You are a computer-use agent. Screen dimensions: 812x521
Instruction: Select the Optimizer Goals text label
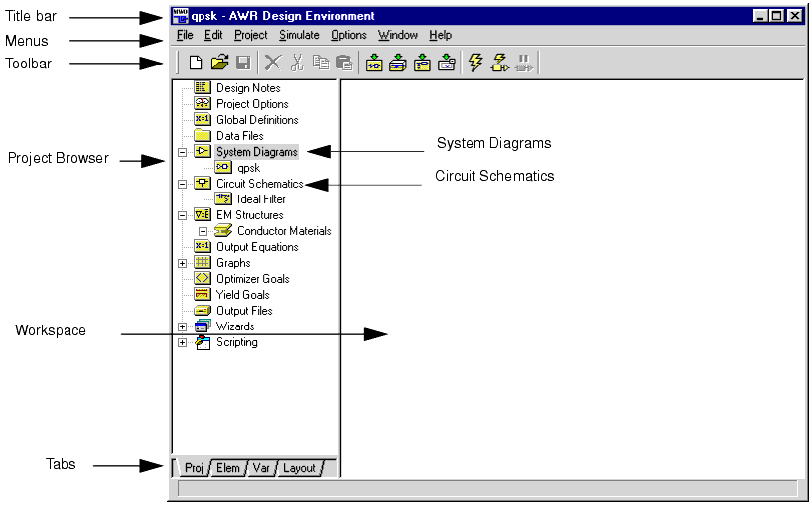pos(253,279)
